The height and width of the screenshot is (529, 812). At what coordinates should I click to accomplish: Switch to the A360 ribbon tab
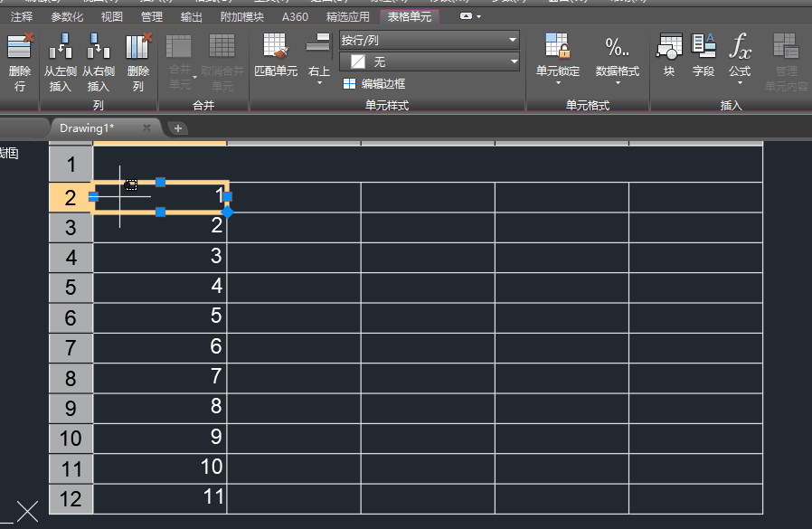(x=295, y=16)
